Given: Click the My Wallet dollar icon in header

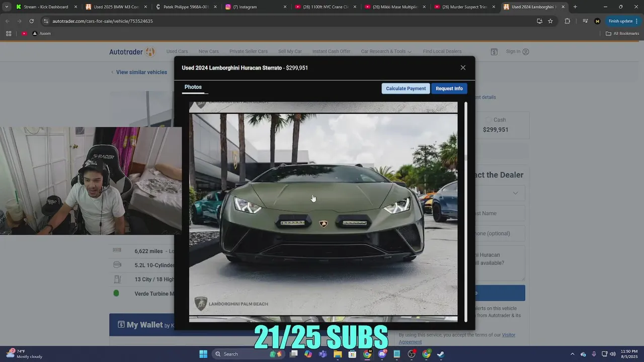Looking at the screenshot, I should click(494, 51).
